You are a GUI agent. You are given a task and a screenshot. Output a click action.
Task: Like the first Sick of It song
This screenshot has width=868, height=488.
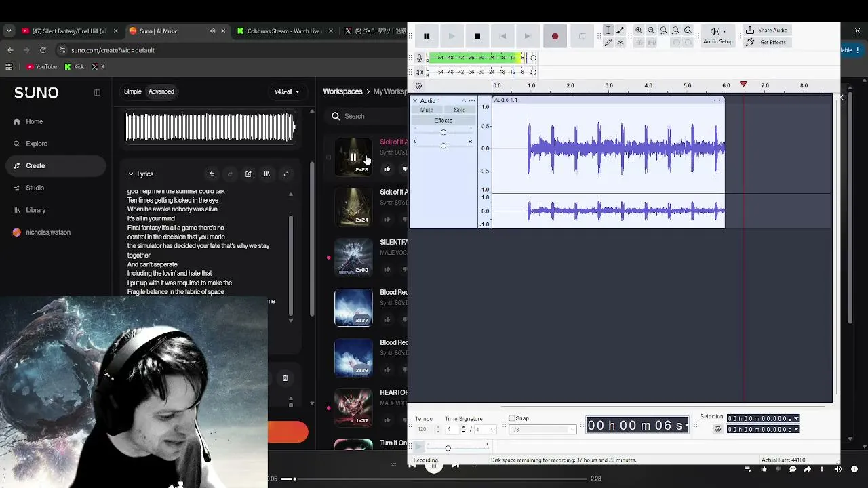[x=387, y=169]
